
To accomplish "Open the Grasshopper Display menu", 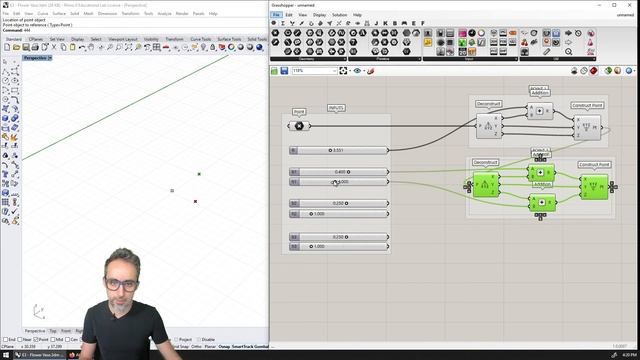I will click(319, 15).
